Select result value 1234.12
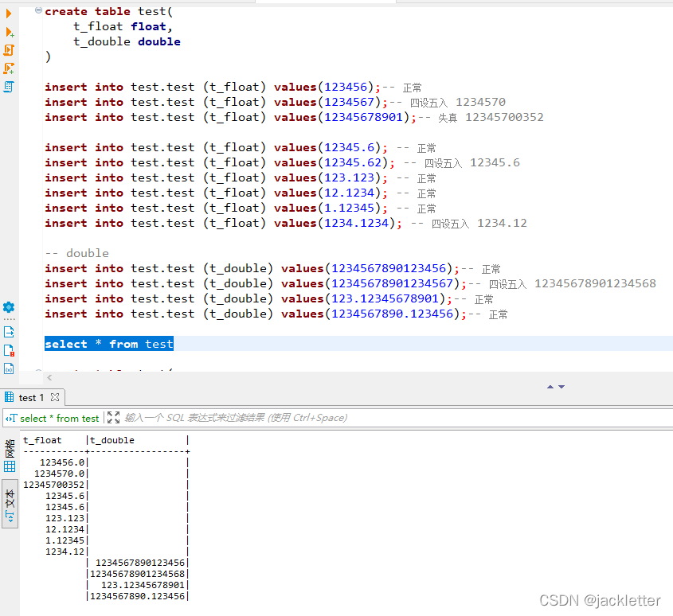This screenshot has height=616, width=673. pos(65,552)
